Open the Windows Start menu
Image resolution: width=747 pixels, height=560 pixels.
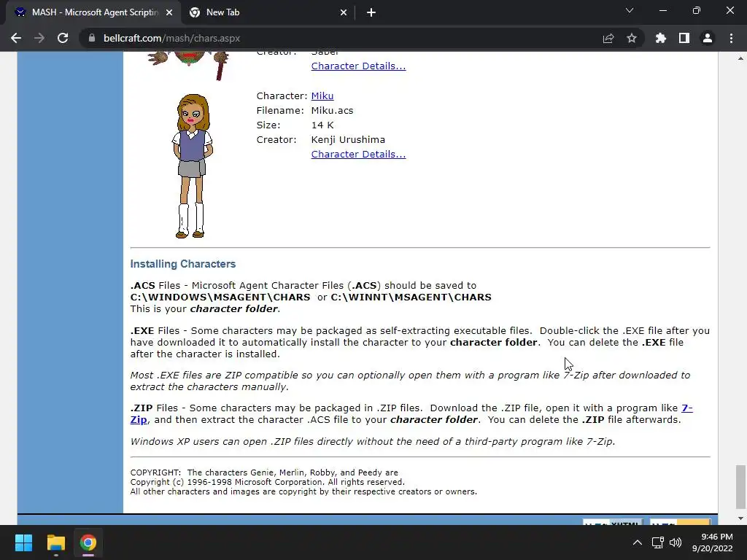(x=23, y=542)
